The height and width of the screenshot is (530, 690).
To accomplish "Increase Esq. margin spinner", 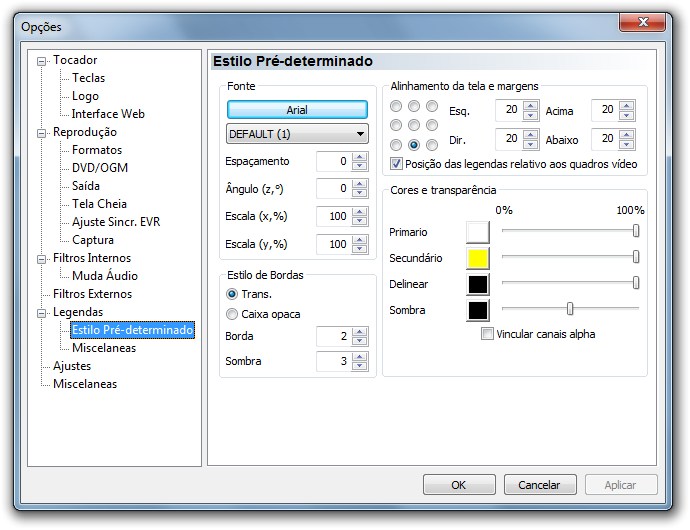I will tap(531, 106).
